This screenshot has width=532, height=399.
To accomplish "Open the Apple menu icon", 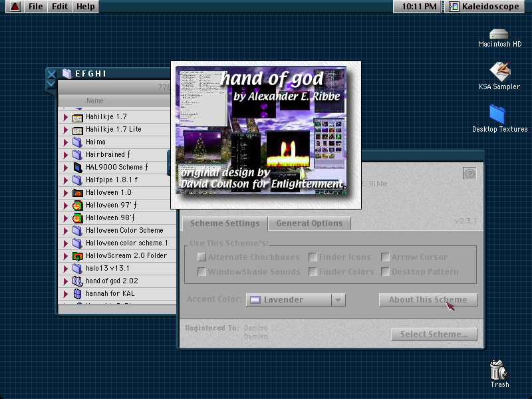I will [15, 6].
